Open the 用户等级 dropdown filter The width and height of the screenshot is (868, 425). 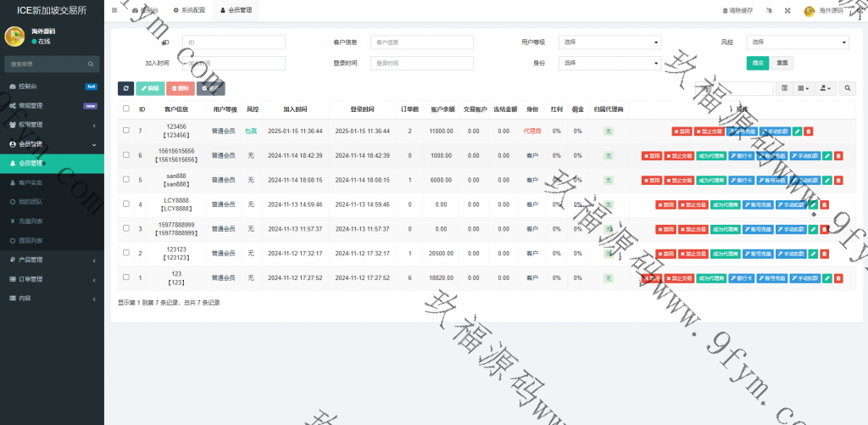click(x=609, y=42)
